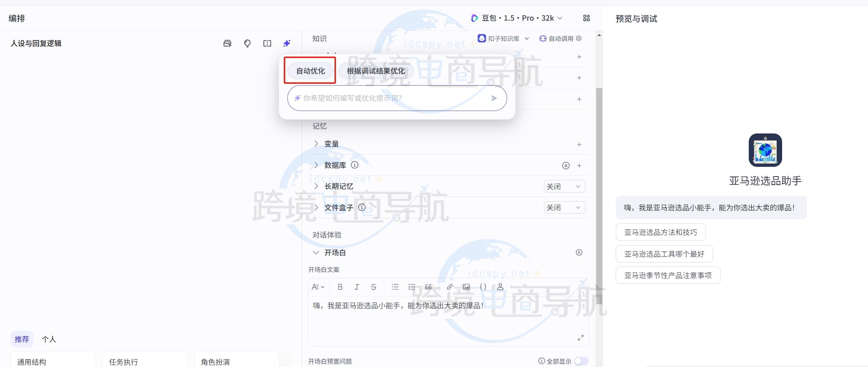This screenshot has width=868, height=367.
Task: Toggle 全部显示 for preset opening questions
Action: pos(582,361)
